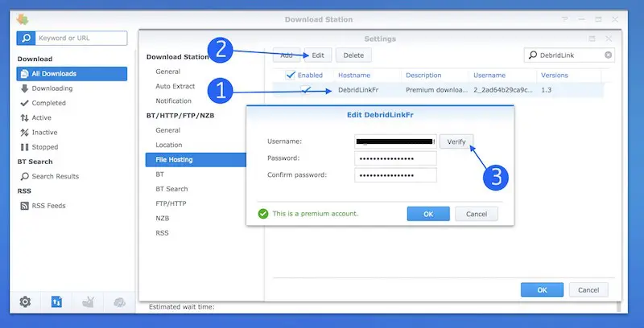Select the File Hosting settings page
The image size is (644, 328).
[x=196, y=160]
